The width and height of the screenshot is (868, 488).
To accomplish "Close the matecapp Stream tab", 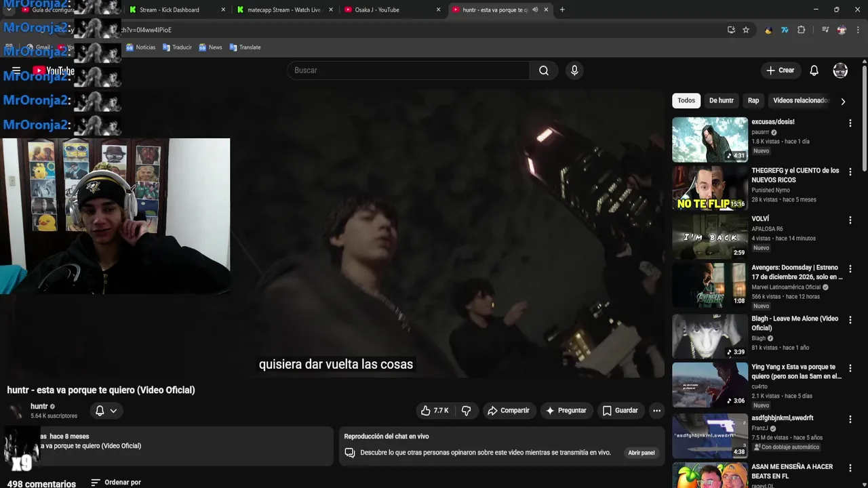I will [331, 9].
